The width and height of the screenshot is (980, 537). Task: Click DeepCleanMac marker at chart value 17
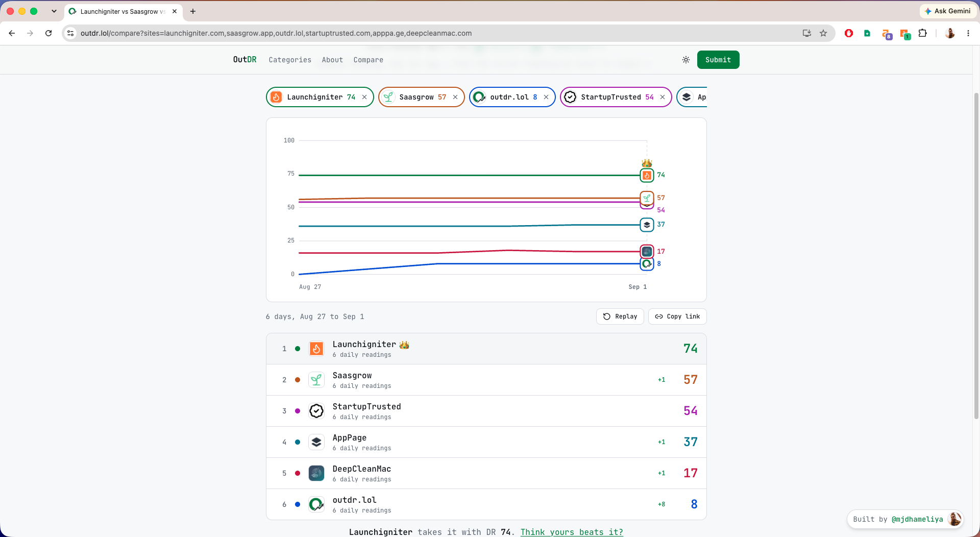click(647, 251)
